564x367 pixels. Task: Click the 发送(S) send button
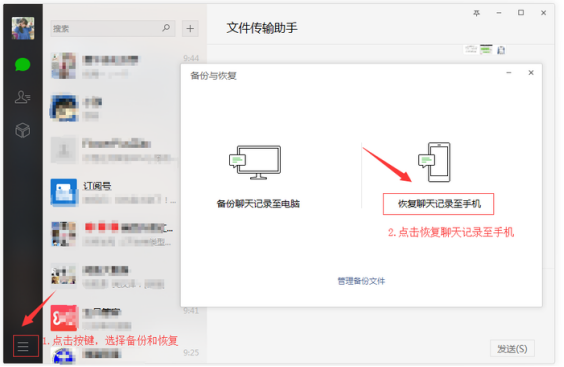(512, 349)
